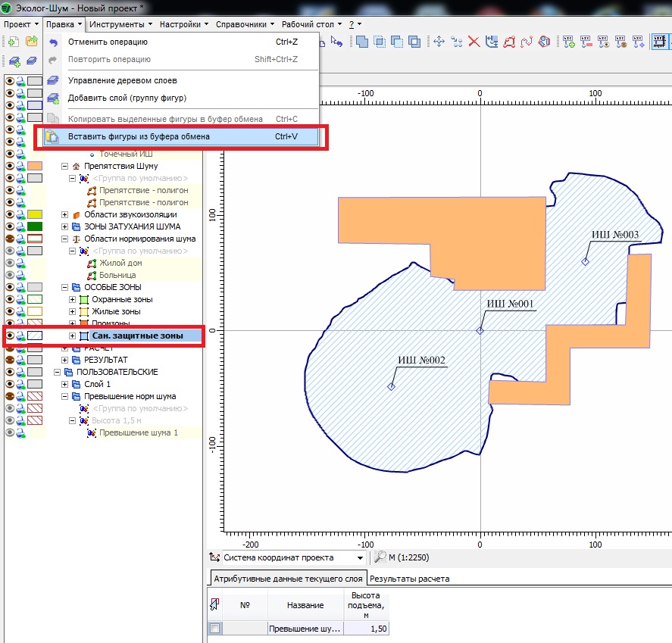Screen dimensions: 672x643
Task: Click 'Управление деревом слоев' layer tree entry
Action: point(122,80)
